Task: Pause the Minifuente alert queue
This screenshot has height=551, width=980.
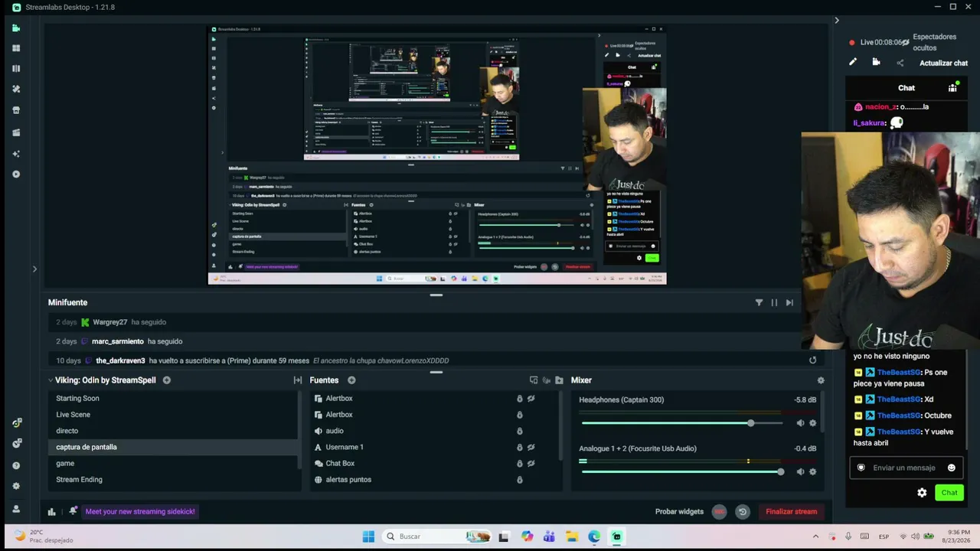Action: (x=774, y=303)
